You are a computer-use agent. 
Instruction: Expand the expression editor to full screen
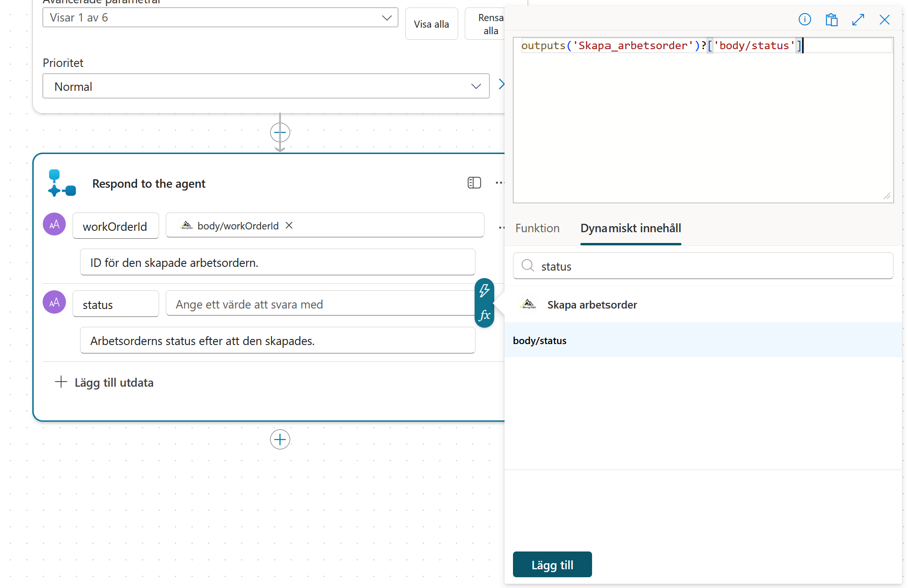coord(858,20)
